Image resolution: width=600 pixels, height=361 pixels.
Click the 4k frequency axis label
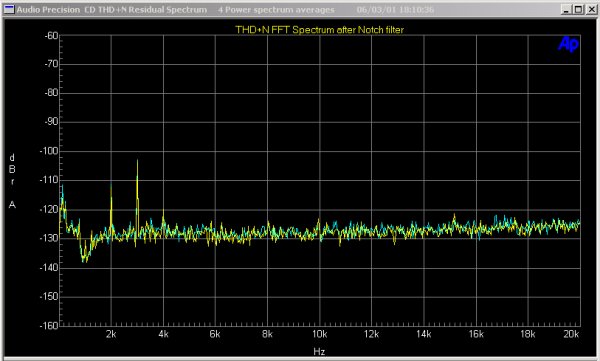[163, 334]
